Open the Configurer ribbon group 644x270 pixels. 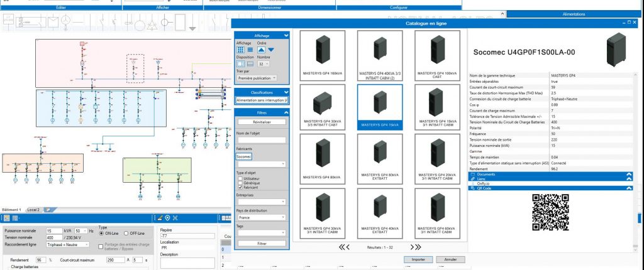[x=398, y=8]
